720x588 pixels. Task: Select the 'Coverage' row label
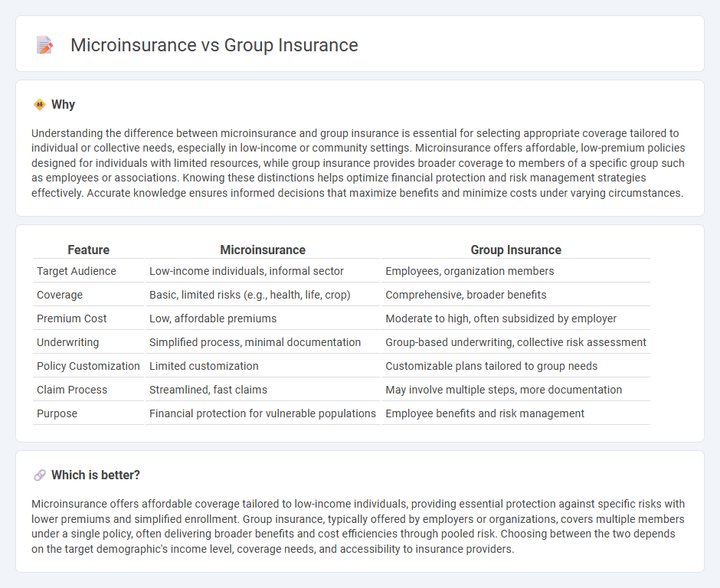pyautogui.click(x=60, y=295)
